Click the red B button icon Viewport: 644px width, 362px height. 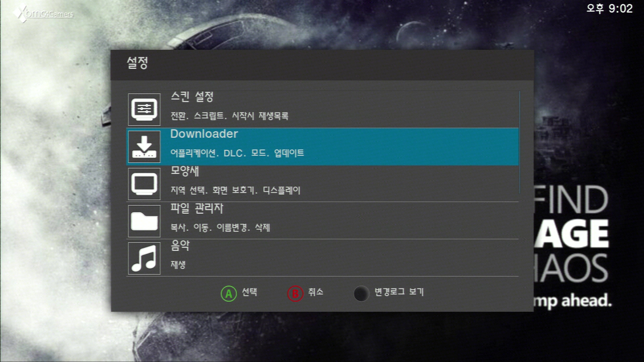tap(295, 294)
